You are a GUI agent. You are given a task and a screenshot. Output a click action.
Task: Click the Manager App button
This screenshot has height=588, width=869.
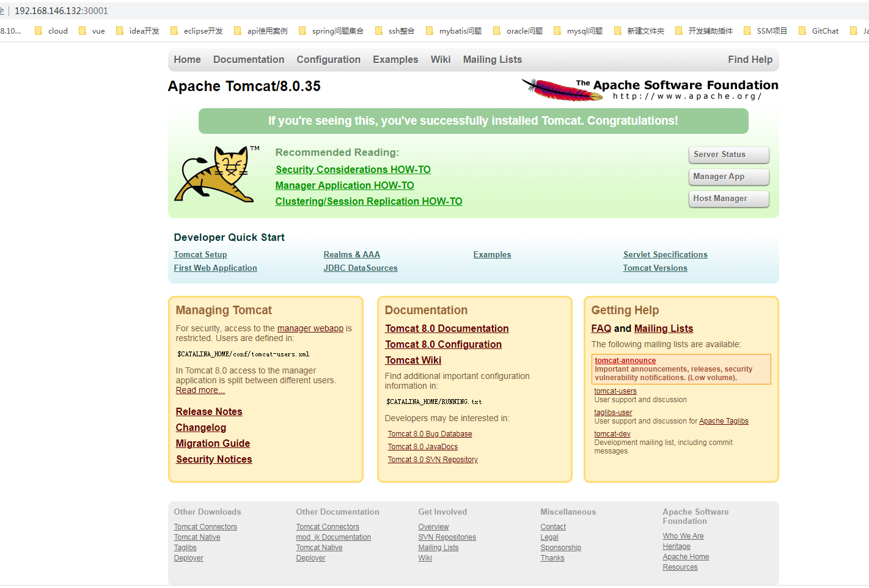point(729,177)
